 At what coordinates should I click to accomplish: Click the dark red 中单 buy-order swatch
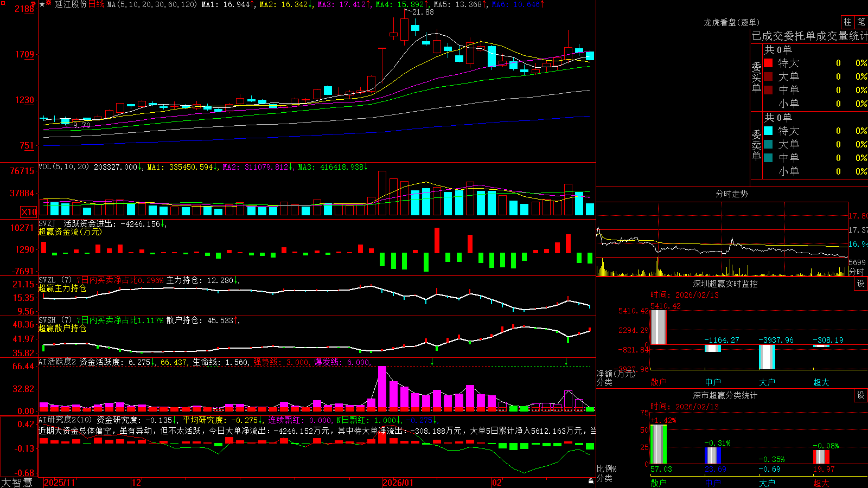click(768, 90)
